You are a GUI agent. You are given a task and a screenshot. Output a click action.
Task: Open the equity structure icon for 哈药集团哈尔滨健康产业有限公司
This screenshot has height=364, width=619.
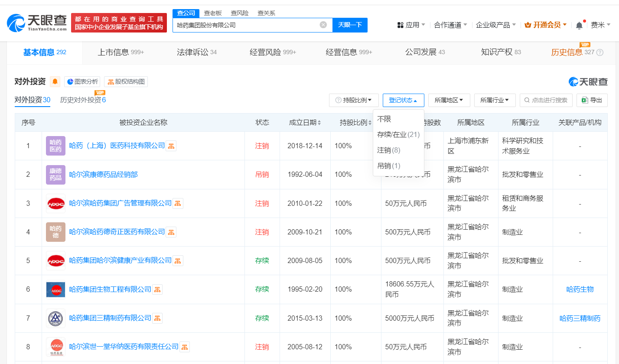pos(178,260)
